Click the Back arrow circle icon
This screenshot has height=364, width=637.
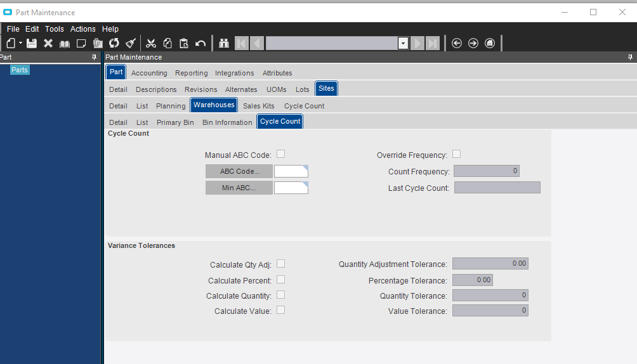tap(457, 43)
